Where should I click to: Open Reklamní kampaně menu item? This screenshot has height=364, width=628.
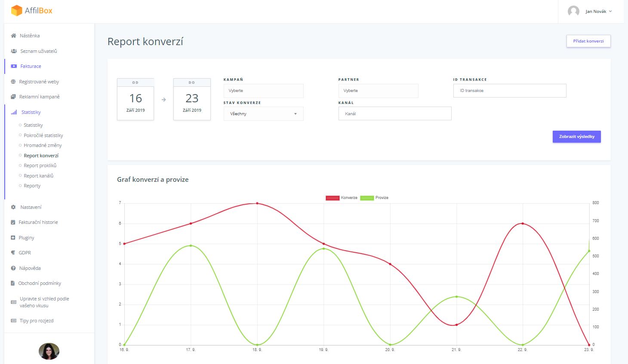pos(40,97)
